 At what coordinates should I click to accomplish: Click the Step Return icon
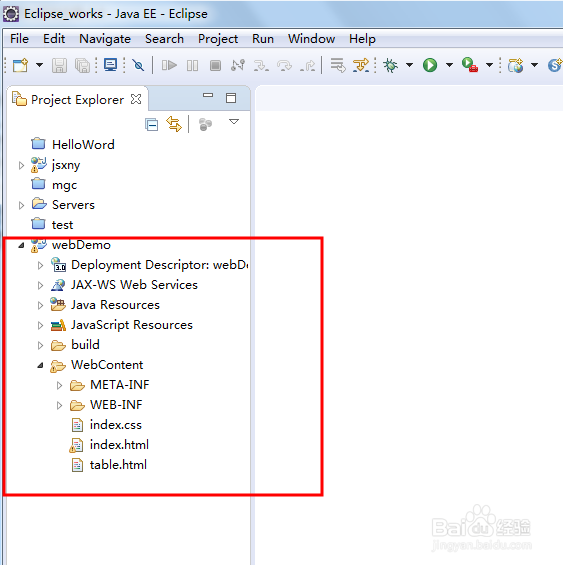[307, 66]
